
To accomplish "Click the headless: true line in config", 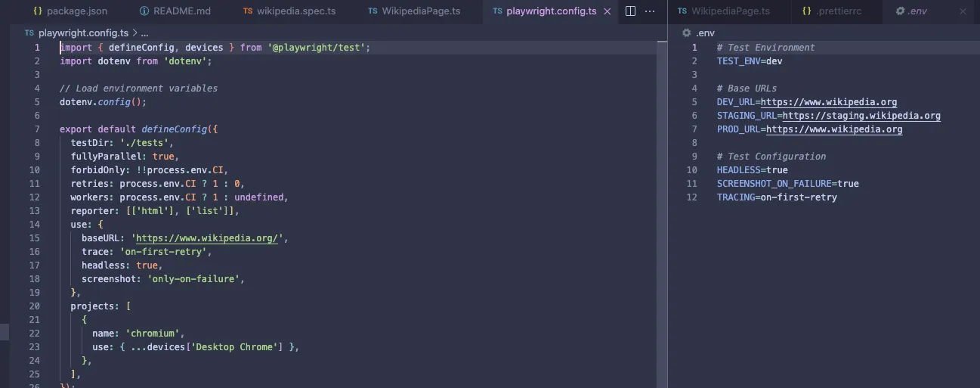I will (x=122, y=265).
